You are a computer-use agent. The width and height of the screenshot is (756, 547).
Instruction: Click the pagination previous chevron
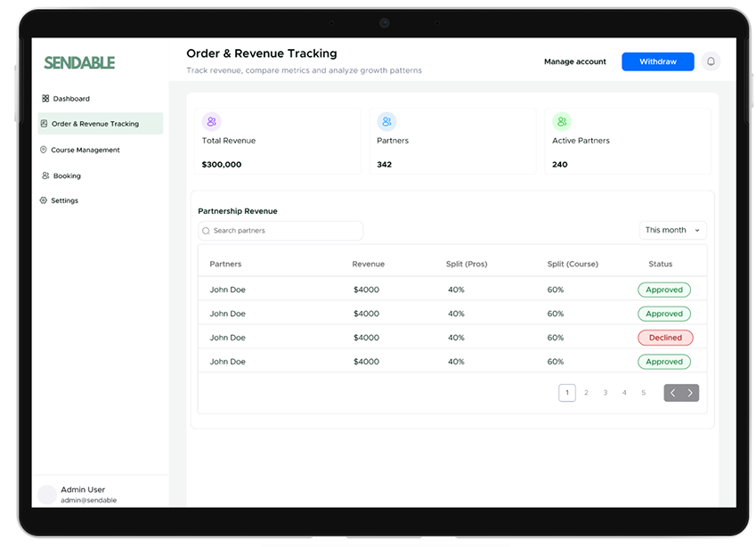coord(673,392)
